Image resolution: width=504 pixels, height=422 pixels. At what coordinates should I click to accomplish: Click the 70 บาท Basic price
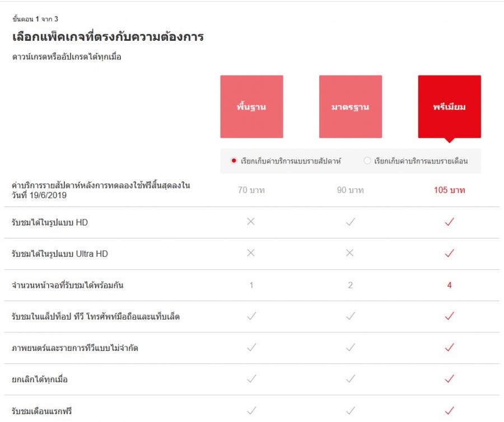coord(251,190)
